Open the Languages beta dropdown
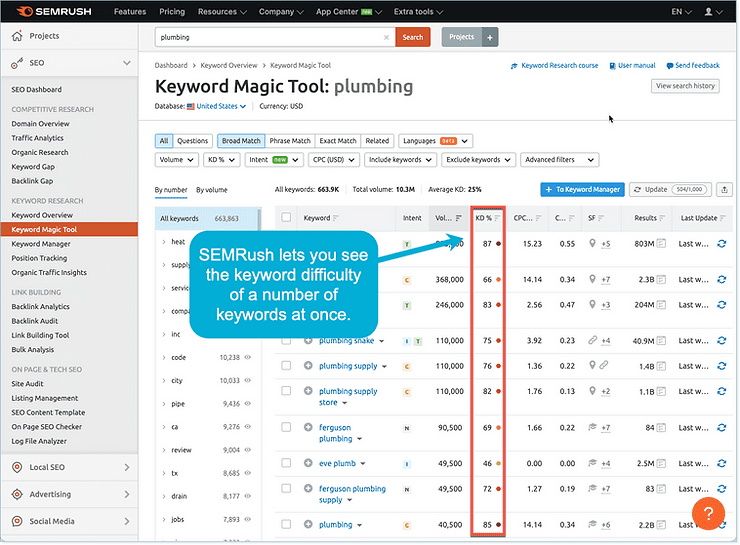The height and width of the screenshot is (545, 740). (436, 141)
